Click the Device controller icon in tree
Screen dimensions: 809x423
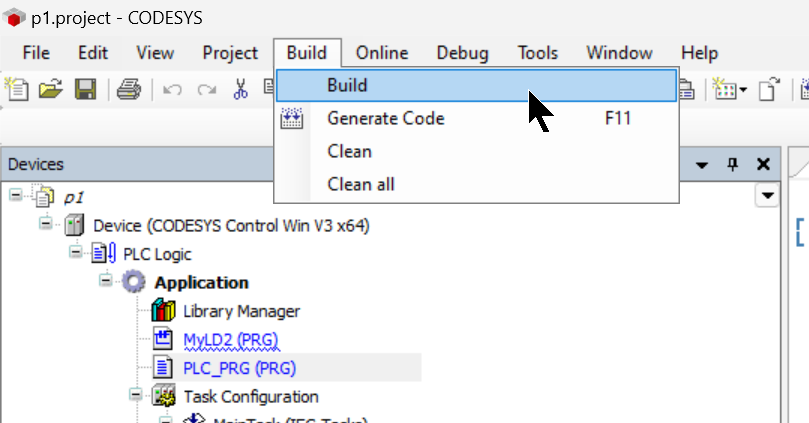pyautogui.click(x=74, y=225)
